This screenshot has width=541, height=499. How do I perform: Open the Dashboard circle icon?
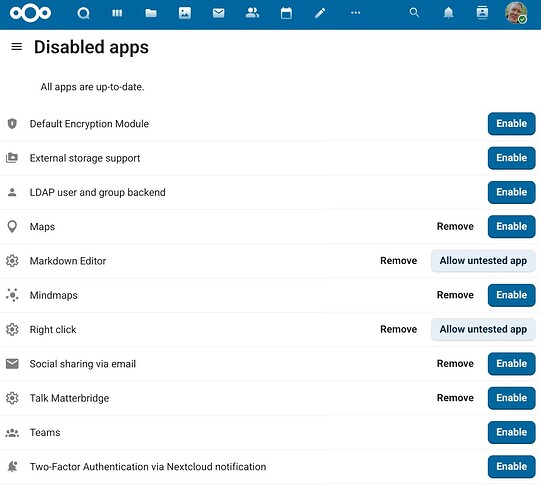pyautogui.click(x=83, y=13)
